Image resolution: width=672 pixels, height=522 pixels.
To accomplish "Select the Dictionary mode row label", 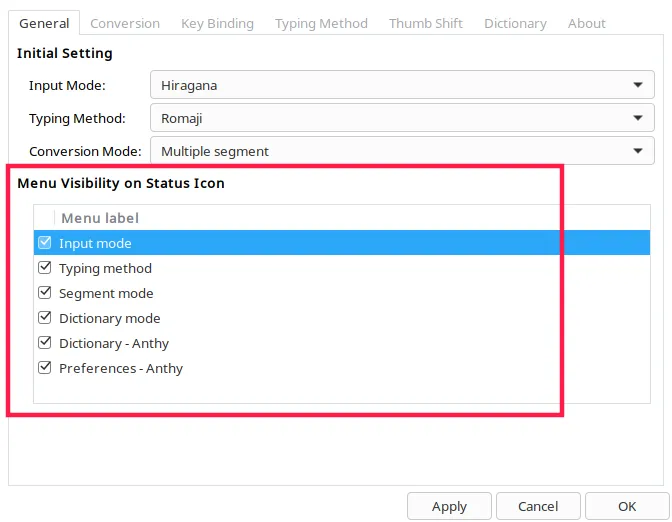I will (x=110, y=318).
